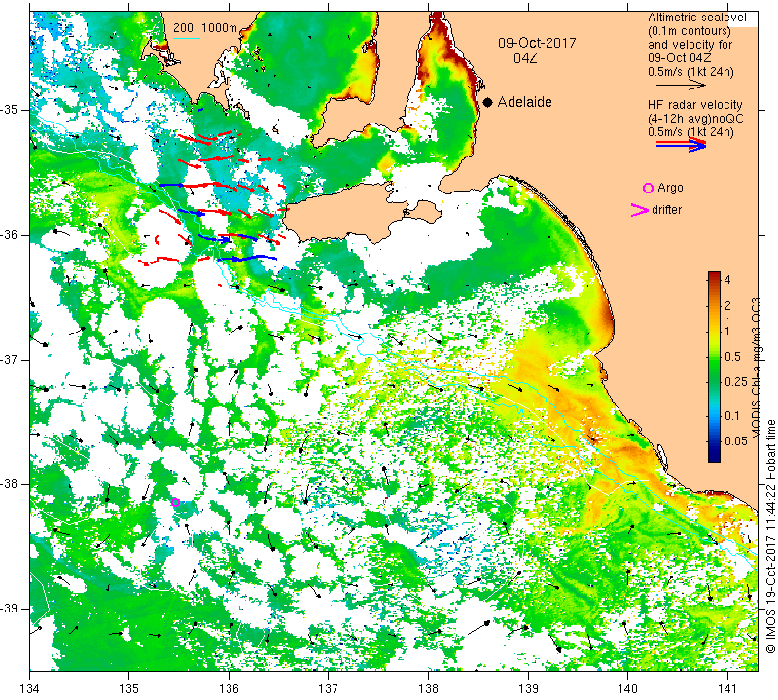The width and height of the screenshot is (778, 700).
Task: Click the latitude label '-39'
Action: tap(10, 609)
